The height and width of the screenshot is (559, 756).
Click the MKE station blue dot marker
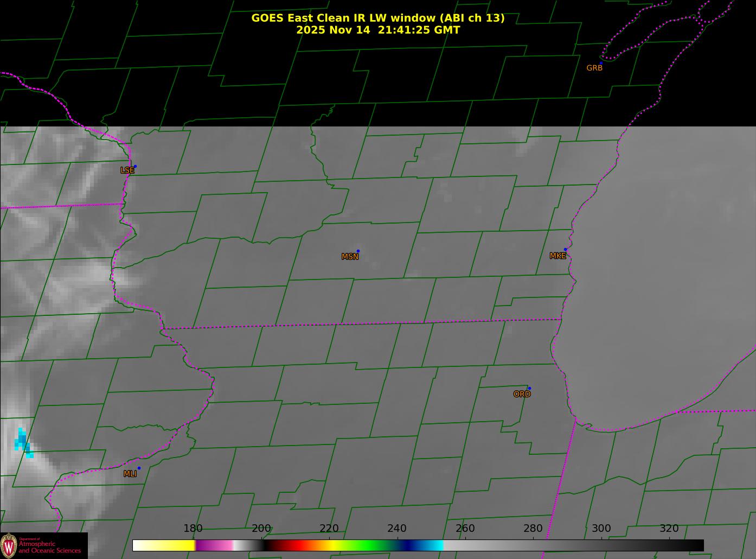pos(565,250)
